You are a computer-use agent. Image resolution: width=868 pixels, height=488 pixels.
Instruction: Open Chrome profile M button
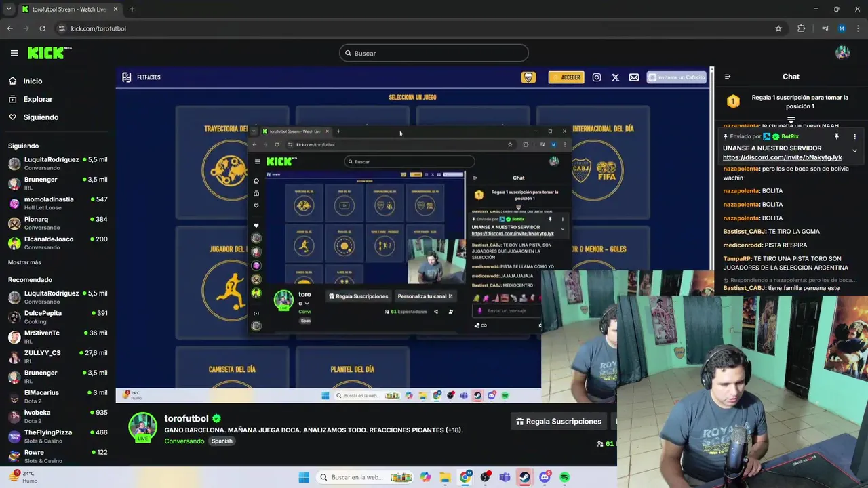[842, 28]
